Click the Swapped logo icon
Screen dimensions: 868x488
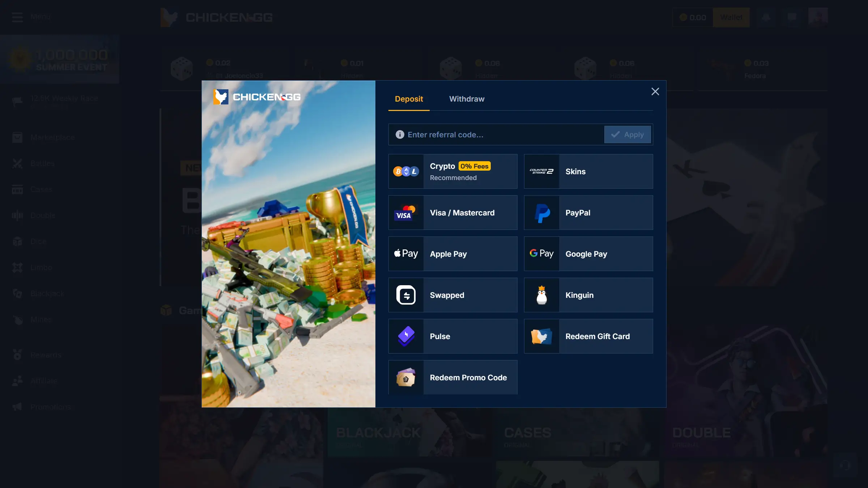pos(406,295)
